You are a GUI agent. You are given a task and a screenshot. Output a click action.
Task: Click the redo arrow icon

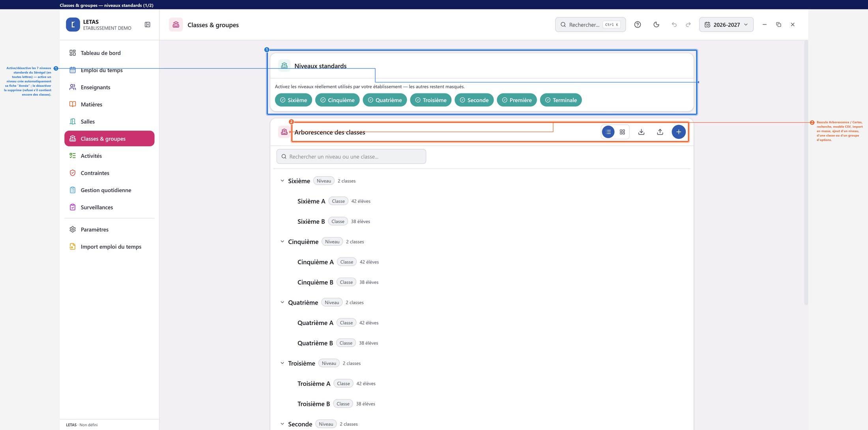click(688, 24)
